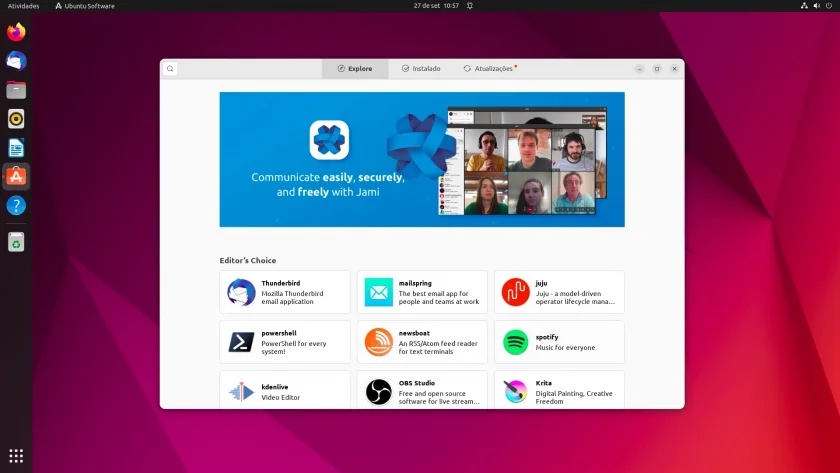Open the date and time menu

(436, 5)
